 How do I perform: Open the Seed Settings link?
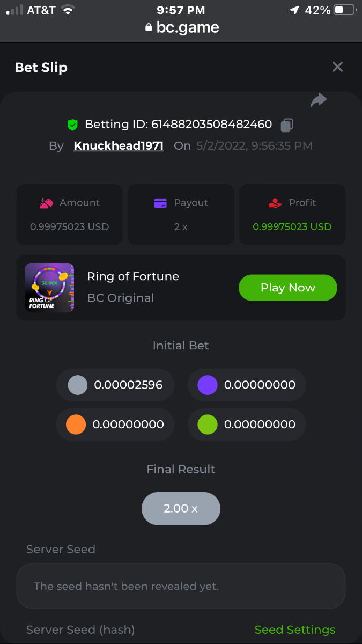click(295, 630)
